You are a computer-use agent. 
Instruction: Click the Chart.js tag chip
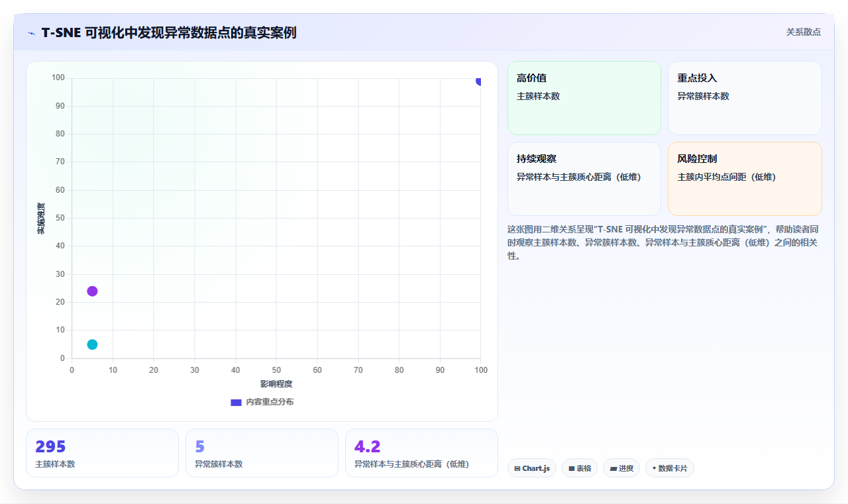point(532,468)
